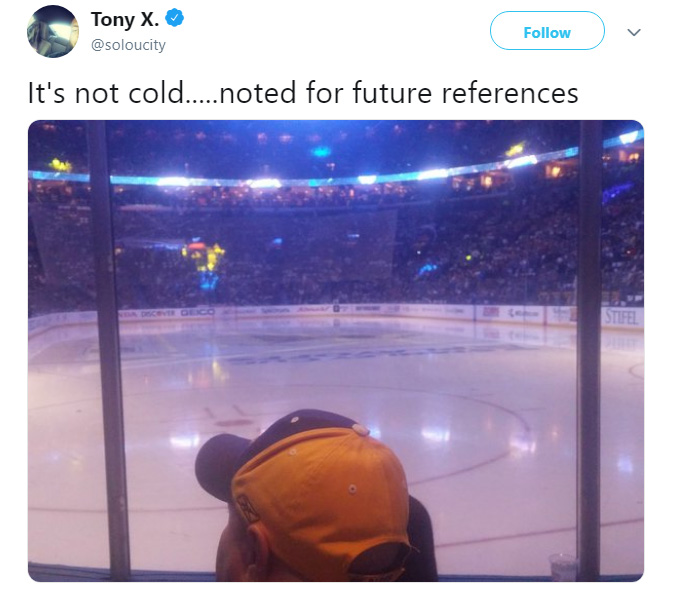Visit the @soloucity handle link
Viewport: 679px width, 591px height.
click(x=128, y=45)
